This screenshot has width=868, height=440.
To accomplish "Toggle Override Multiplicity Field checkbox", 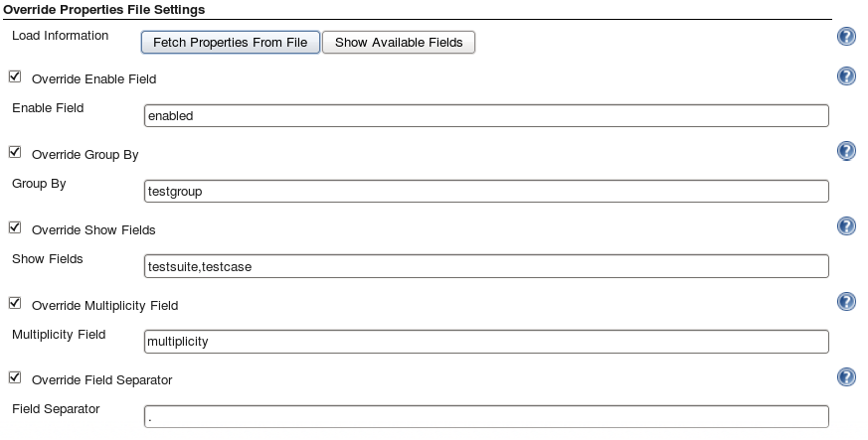I will click(15, 302).
